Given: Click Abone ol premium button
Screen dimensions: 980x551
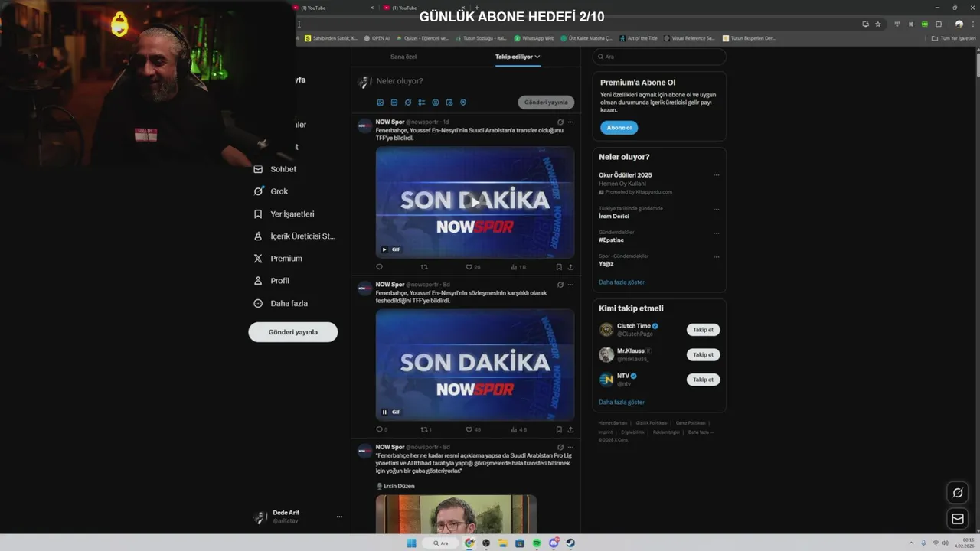Looking at the screenshot, I should pos(619,128).
